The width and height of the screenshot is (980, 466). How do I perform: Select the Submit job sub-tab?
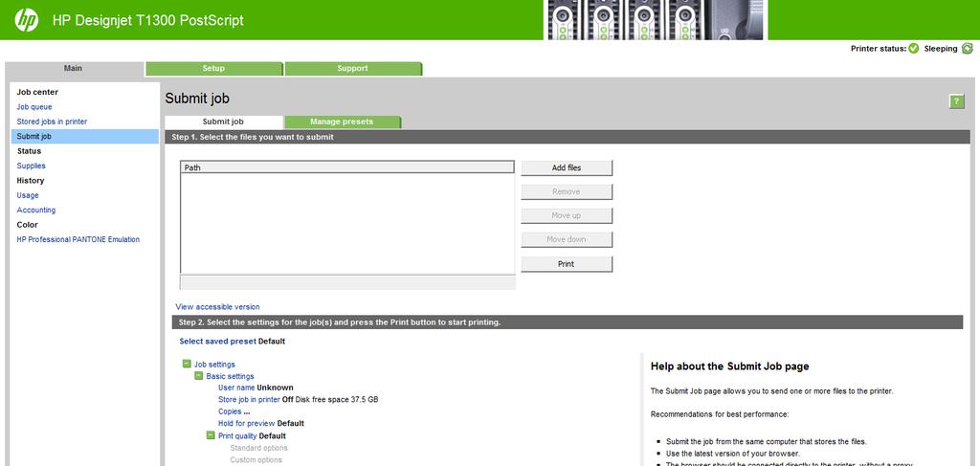223,122
